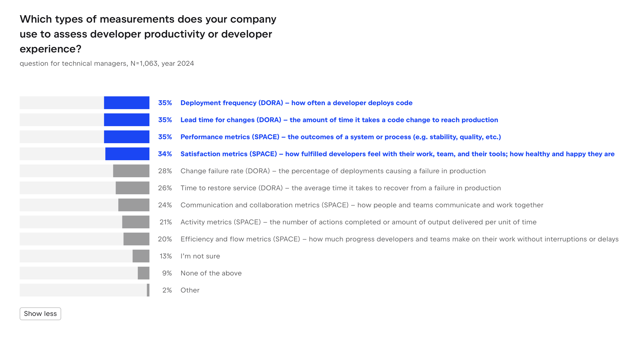Click the blue Performance metrics bar
The width and height of the screenshot is (644, 338).
127,137
